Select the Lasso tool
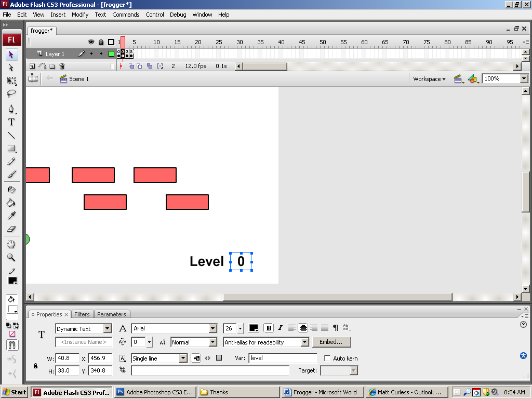Screen dimensions: 532x399 pyautogui.click(x=11, y=94)
